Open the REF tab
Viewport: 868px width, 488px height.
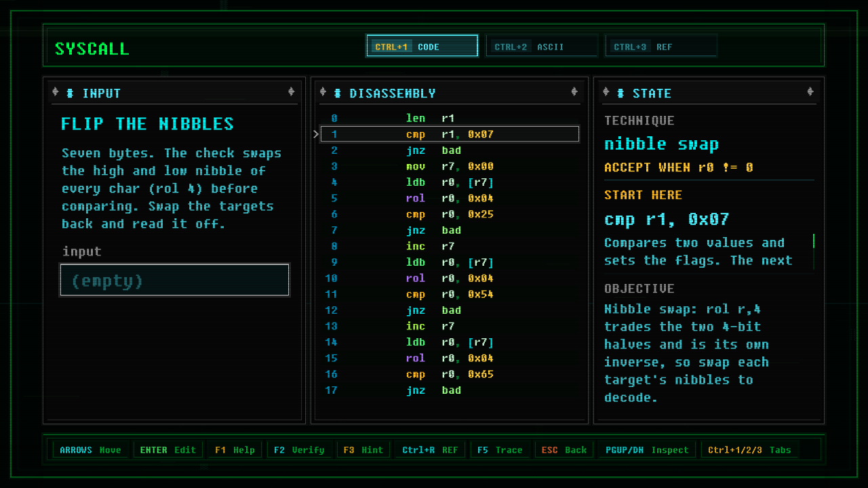(x=661, y=46)
